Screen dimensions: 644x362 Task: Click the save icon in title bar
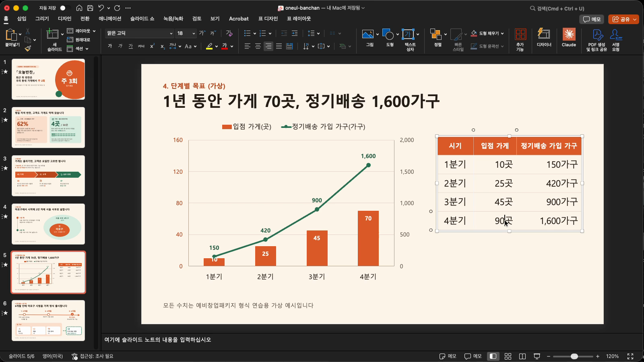[x=90, y=8]
